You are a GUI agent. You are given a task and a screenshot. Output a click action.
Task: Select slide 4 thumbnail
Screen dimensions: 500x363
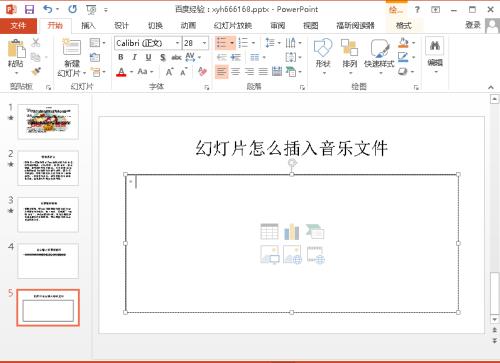(x=48, y=261)
